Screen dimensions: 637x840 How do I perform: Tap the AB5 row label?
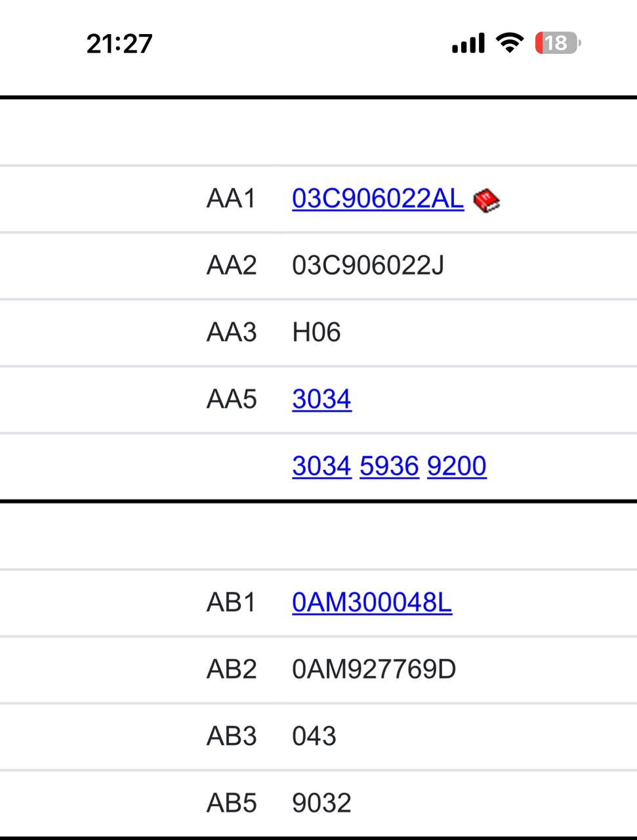[231, 803]
